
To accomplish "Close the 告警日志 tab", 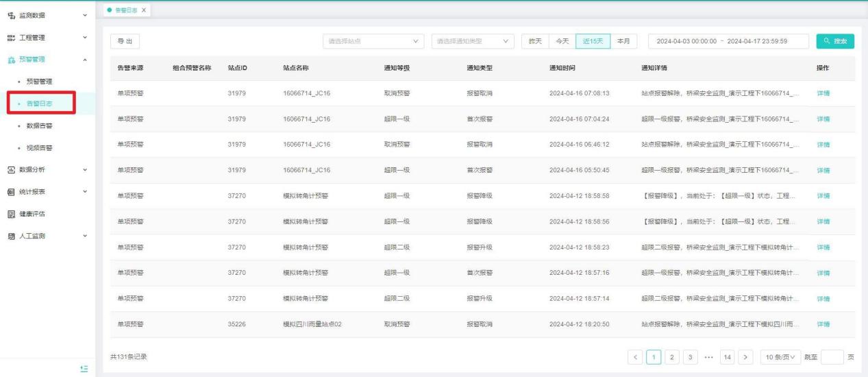I will coord(145,8).
